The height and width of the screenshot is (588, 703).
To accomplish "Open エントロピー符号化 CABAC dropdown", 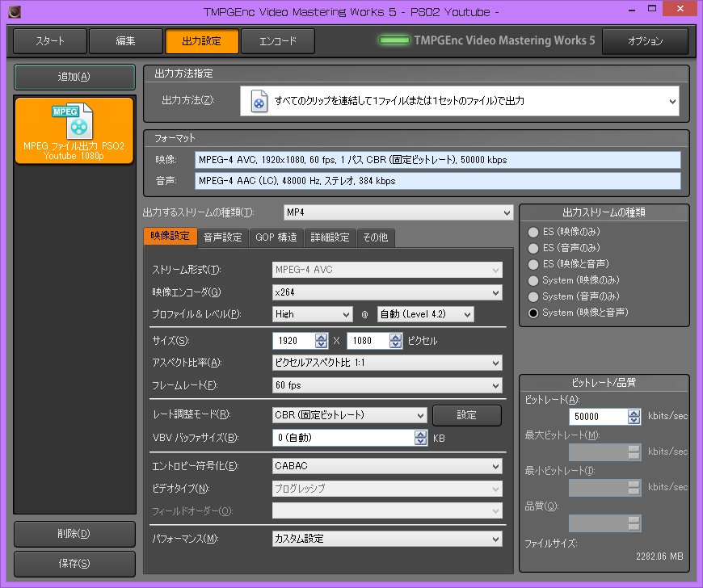I will point(387,466).
